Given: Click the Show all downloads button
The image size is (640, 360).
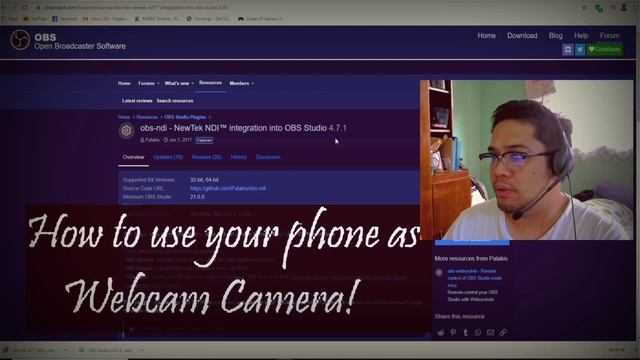Looking at the screenshot, I should click(x=616, y=350).
